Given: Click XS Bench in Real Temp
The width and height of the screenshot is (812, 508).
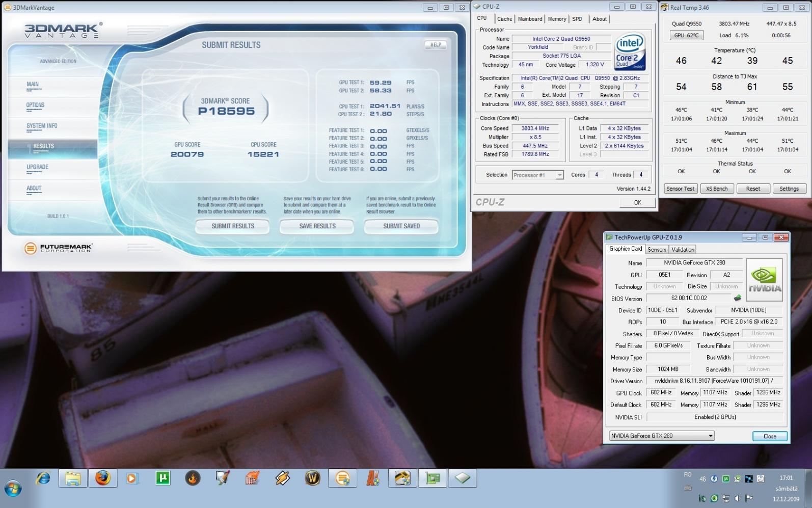Looking at the screenshot, I should click(717, 189).
